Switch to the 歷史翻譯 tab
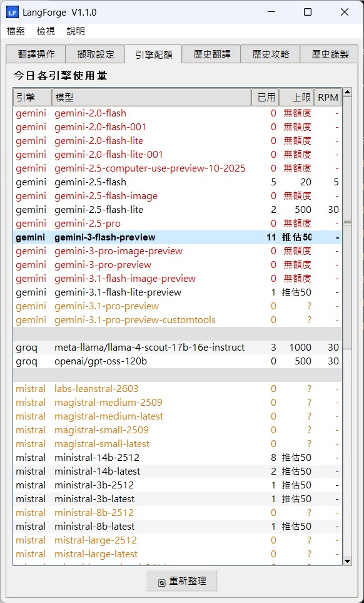The height and width of the screenshot is (603, 364). 212,54
